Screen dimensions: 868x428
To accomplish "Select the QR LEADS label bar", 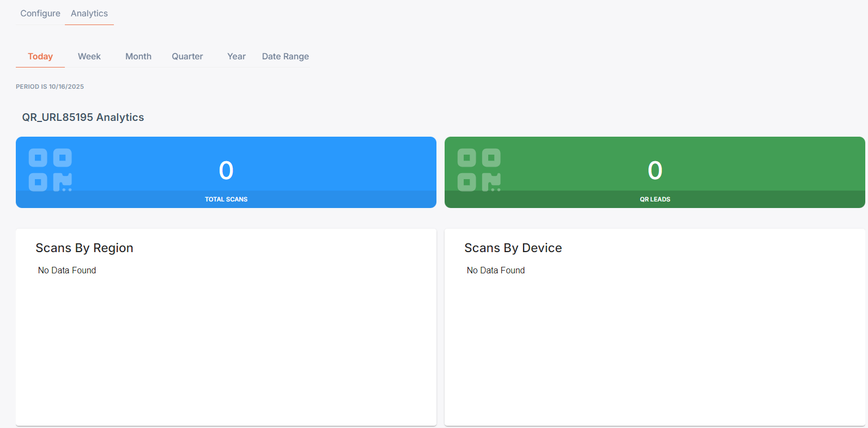I will 655,199.
